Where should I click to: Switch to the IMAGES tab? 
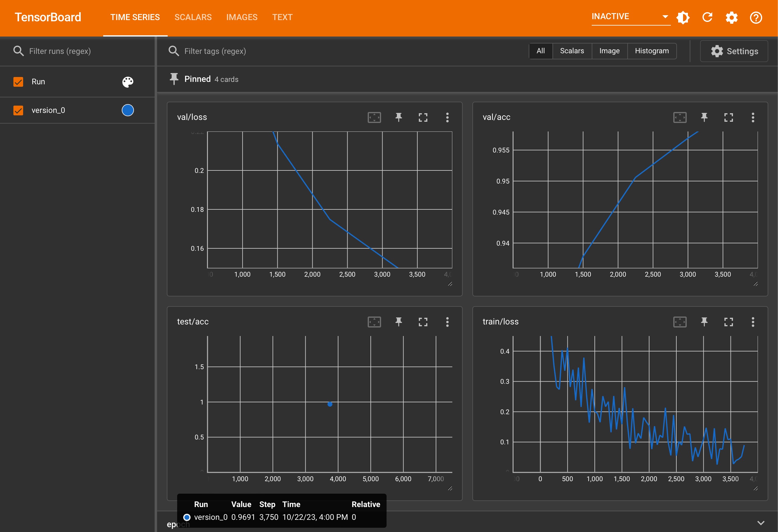click(242, 17)
